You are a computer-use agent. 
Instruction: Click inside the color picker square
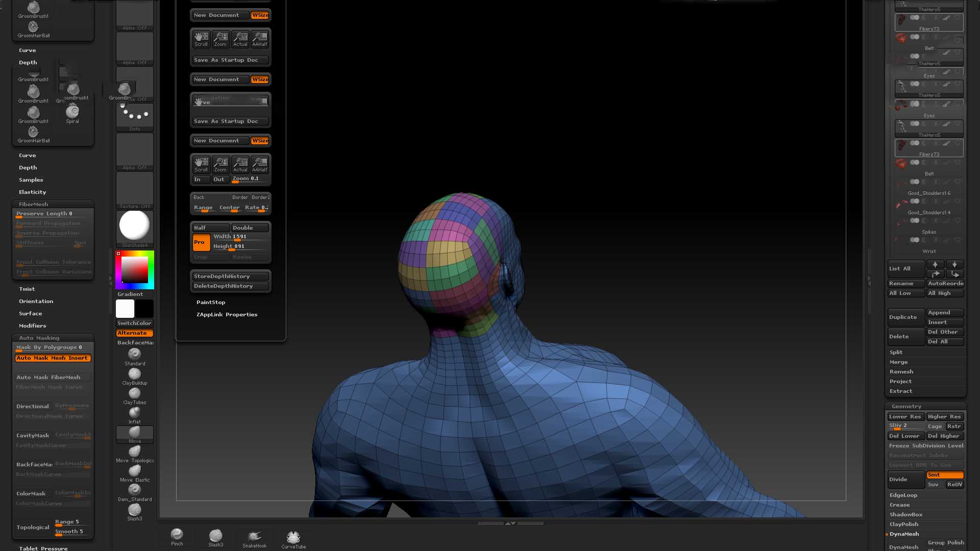pos(135,270)
